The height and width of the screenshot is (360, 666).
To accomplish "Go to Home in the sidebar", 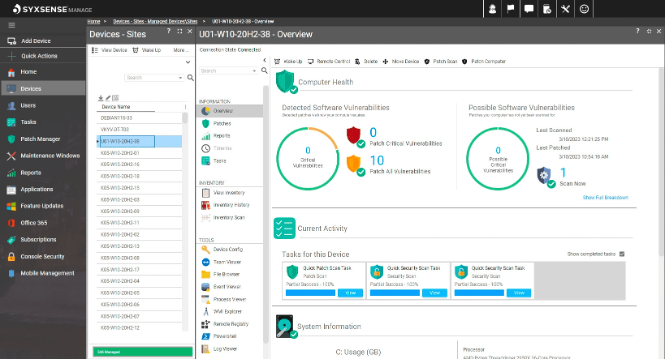I will point(28,72).
